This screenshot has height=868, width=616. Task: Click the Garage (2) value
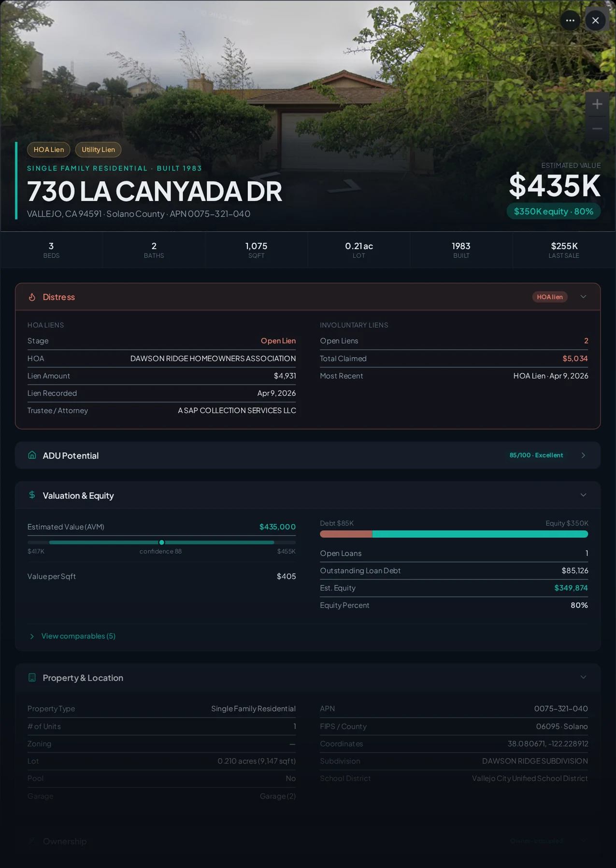(x=278, y=796)
